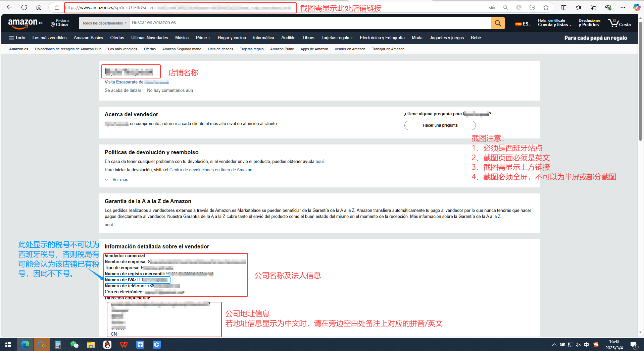Image resolution: width=644 pixels, height=351 pixels.
Task: Reload the page with the refresh button
Action: click(24, 7)
